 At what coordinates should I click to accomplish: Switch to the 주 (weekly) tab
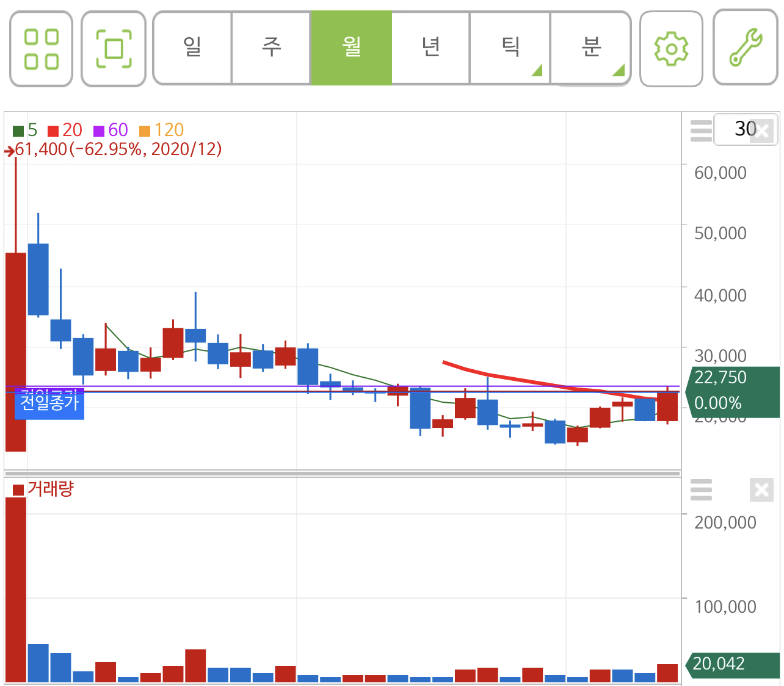pos(271,48)
